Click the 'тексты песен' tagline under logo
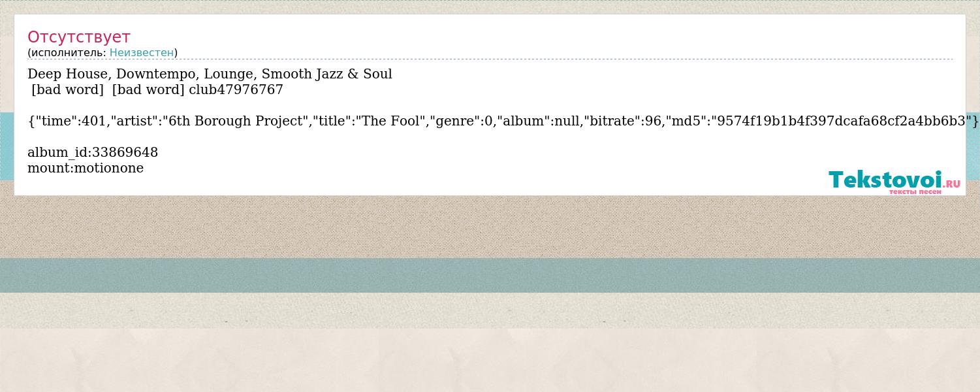 click(x=915, y=191)
